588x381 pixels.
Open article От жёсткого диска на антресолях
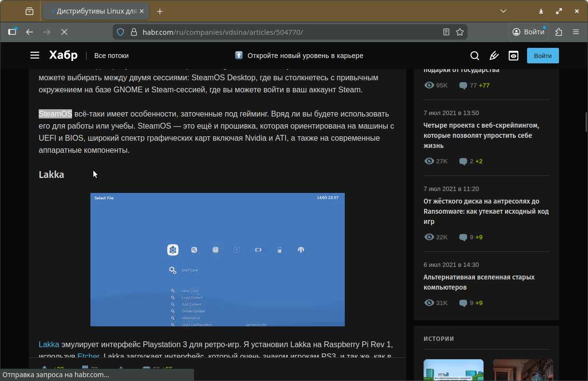(x=486, y=211)
